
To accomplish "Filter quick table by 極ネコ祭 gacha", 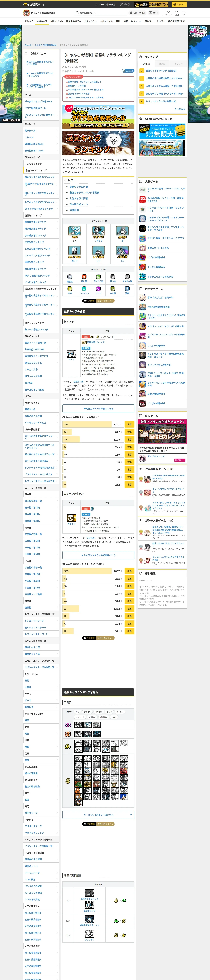I will (x=99, y=712).
